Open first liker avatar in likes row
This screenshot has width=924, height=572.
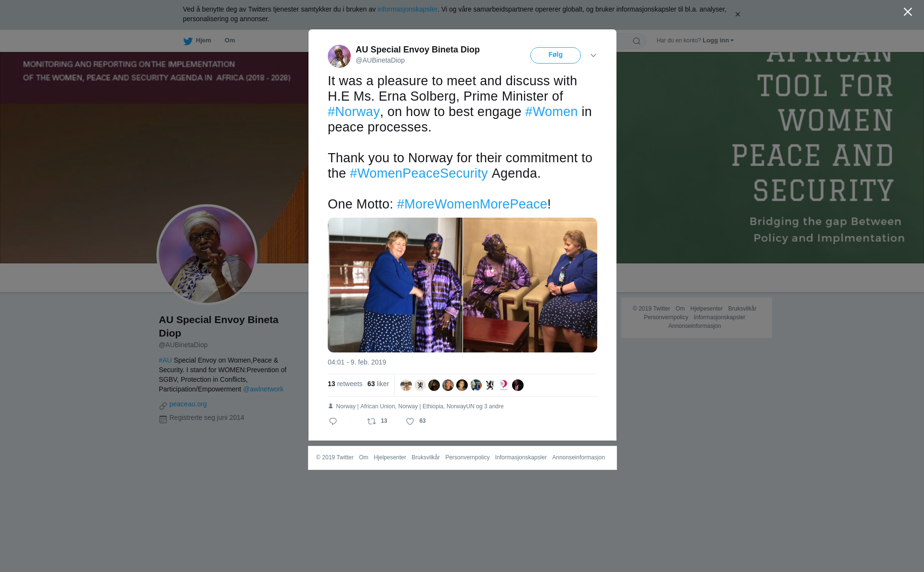(406, 385)
